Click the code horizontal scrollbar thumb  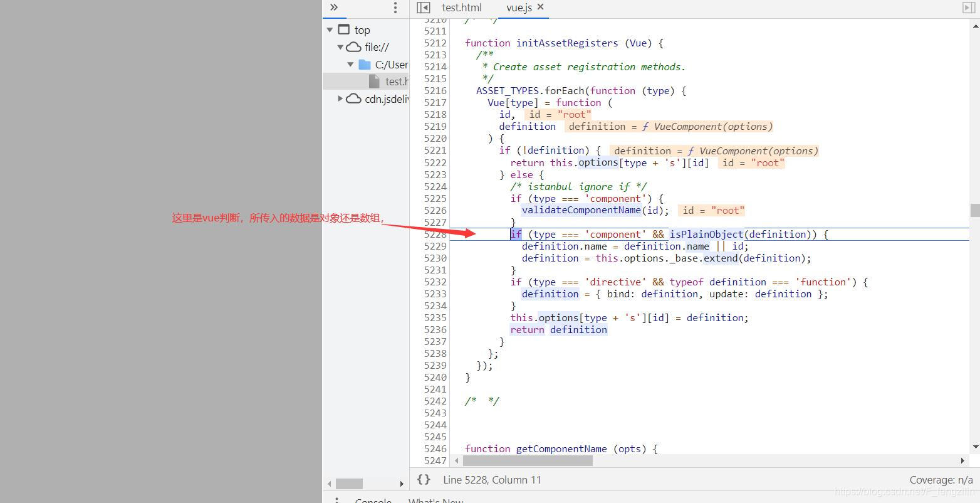(528, 460)
